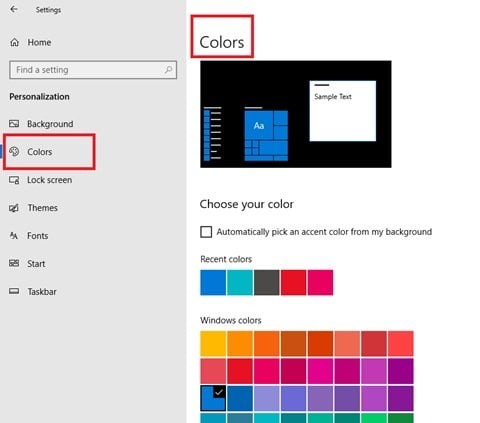Enable automatically pick an accent color
The height and width of the screenshot is (423, 480).
pos(206,232)
